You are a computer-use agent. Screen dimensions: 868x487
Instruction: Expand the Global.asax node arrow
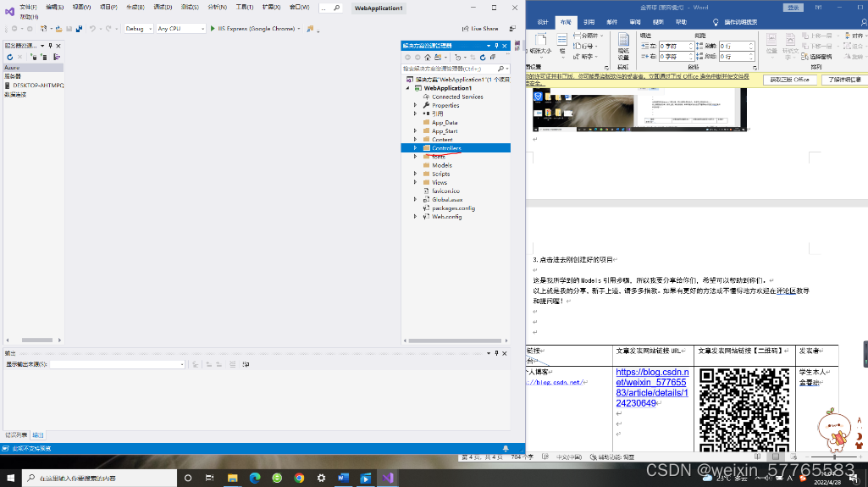(x=415, y=199)
